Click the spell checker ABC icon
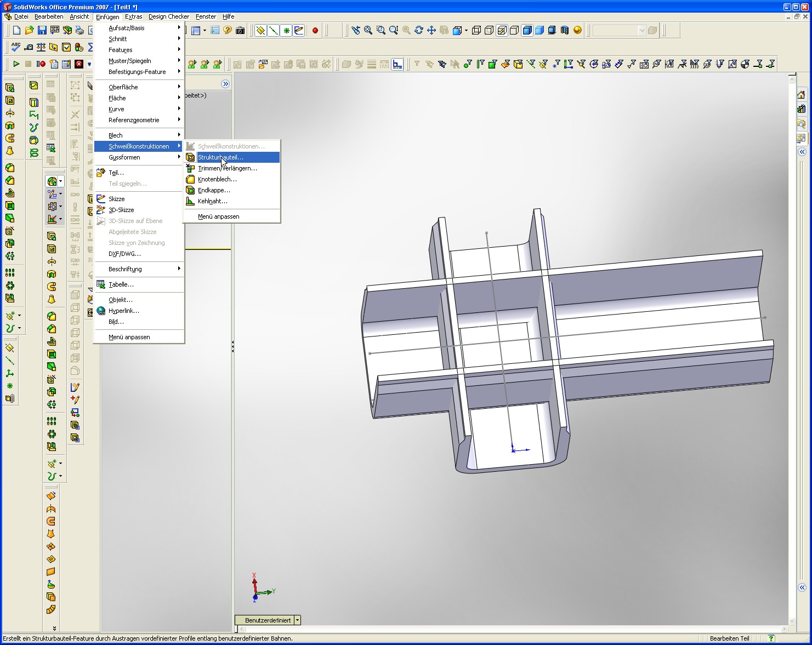Viewport: 812px width, 645px height. point(16,47)
